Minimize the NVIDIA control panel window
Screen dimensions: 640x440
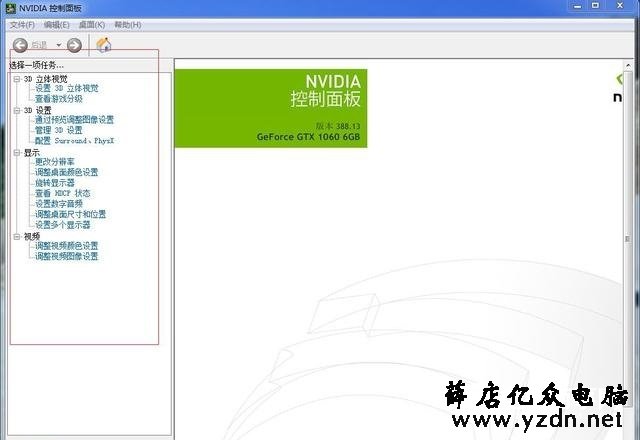[x=577, y=6]
